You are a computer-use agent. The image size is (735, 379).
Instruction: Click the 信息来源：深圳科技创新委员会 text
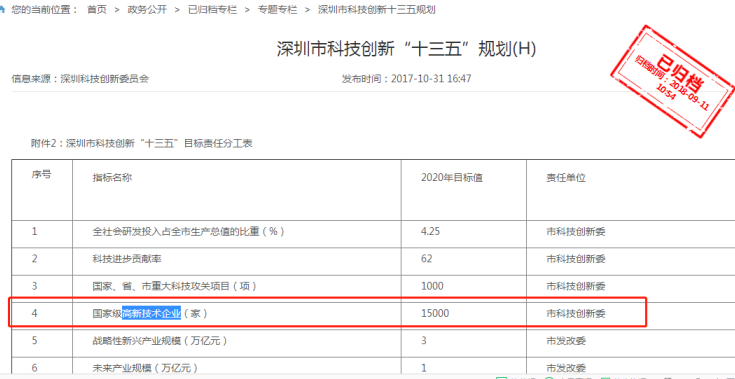pyautogui.click(x=80, y=79)
